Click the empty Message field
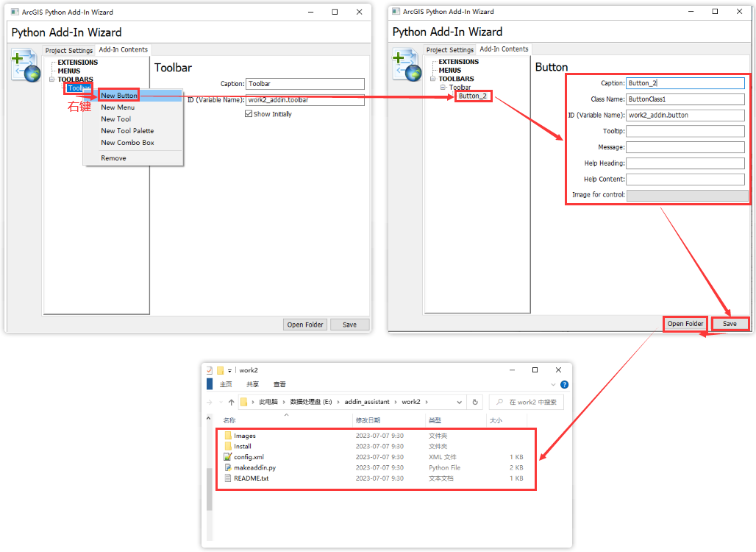The width and height of the screenshot is (756, 552). tap(685, 147)
